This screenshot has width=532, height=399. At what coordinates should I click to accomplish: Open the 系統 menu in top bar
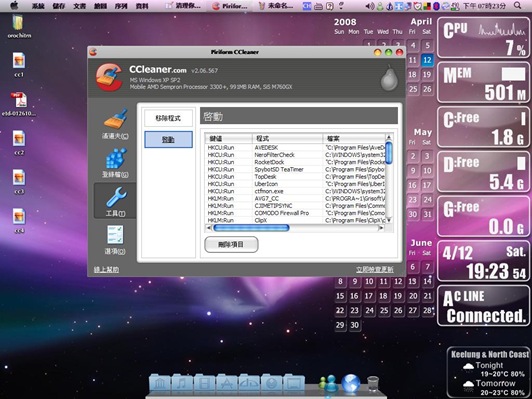tap(38, 6)
